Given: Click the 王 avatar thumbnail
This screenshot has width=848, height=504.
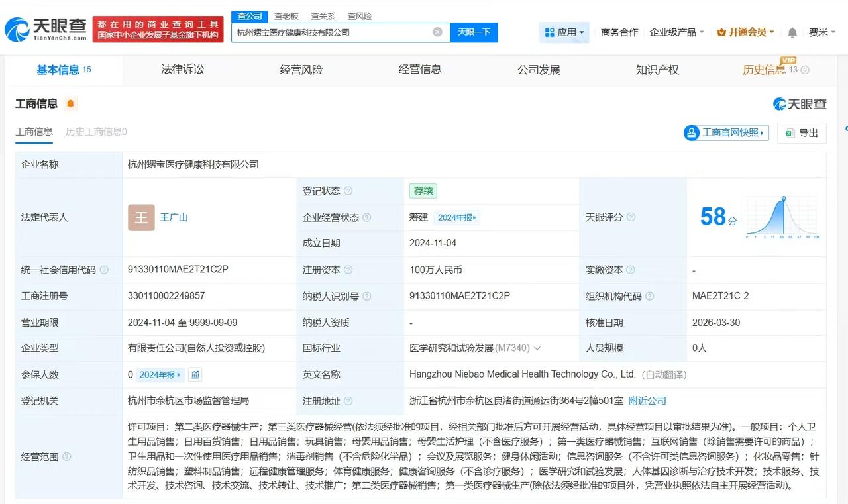Looking at the screenshot, I should click(141, 217).
